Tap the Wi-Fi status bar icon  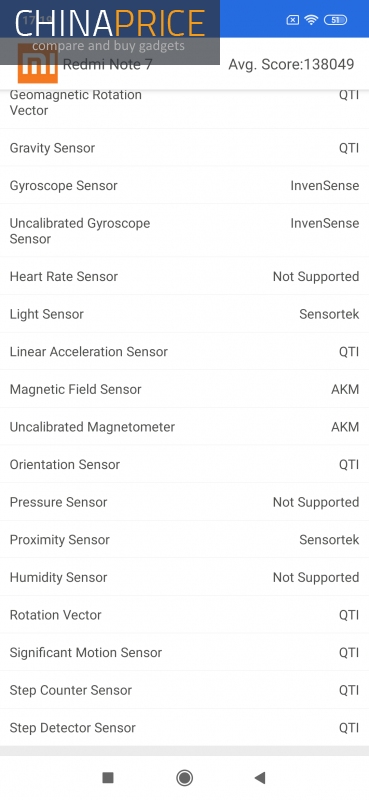(311, 20)
